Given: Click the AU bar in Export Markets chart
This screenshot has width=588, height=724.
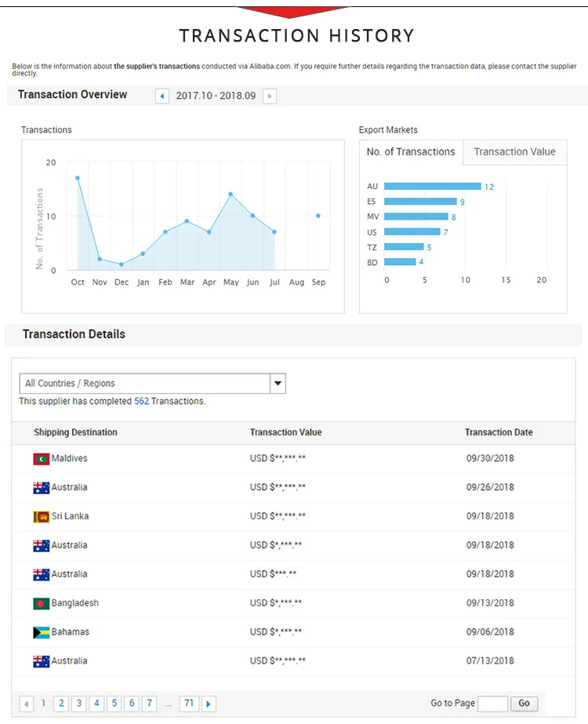Looking at the screenshot, I should pos(432,187).
